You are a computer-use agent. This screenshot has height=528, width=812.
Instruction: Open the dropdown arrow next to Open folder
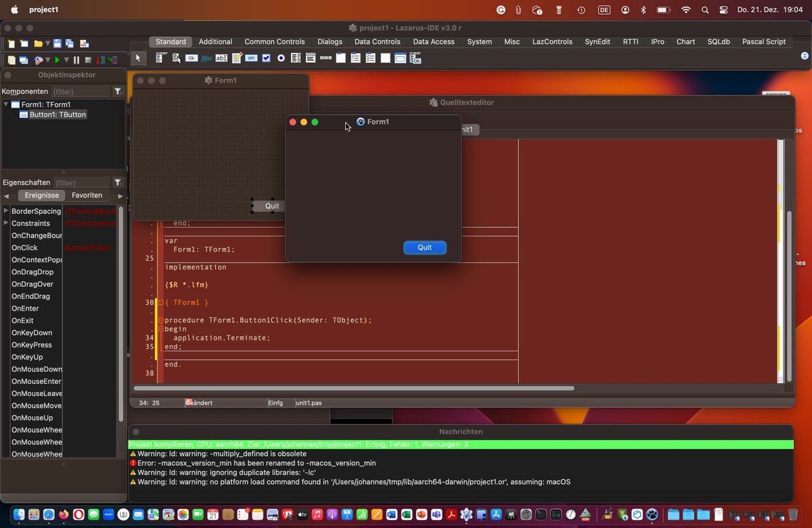pos(47,43)
